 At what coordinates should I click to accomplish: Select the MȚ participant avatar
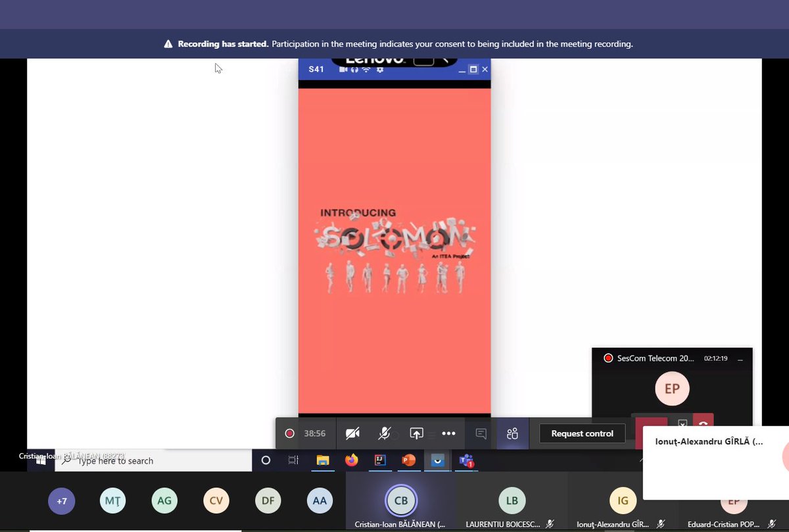pyautogui.click(x=113, y=501)
